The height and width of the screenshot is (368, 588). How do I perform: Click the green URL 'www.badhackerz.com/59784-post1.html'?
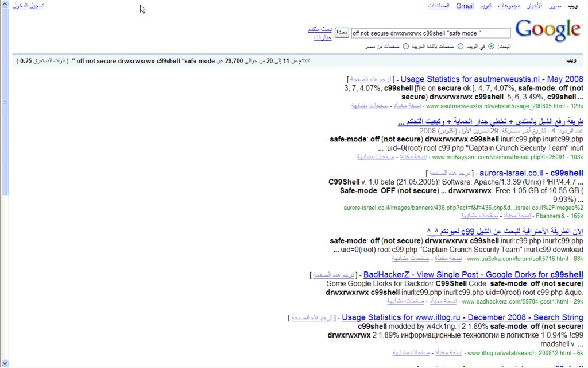click(x=515, y=301)
